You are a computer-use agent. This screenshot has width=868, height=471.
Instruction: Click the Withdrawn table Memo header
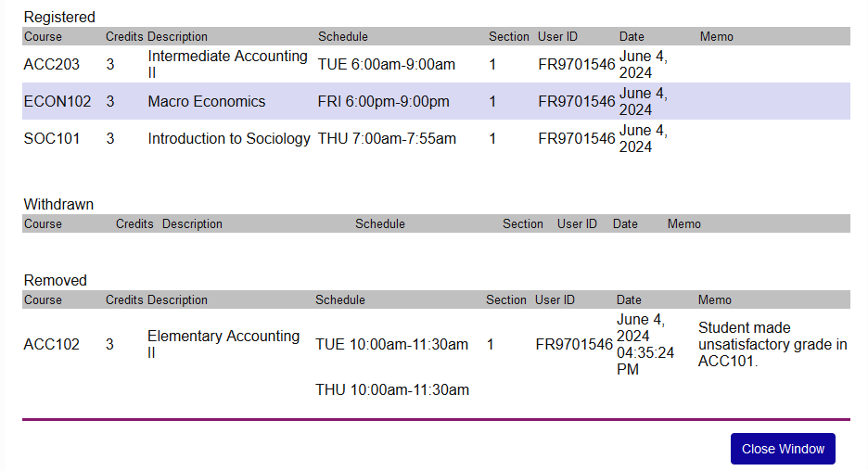[684, 223]
